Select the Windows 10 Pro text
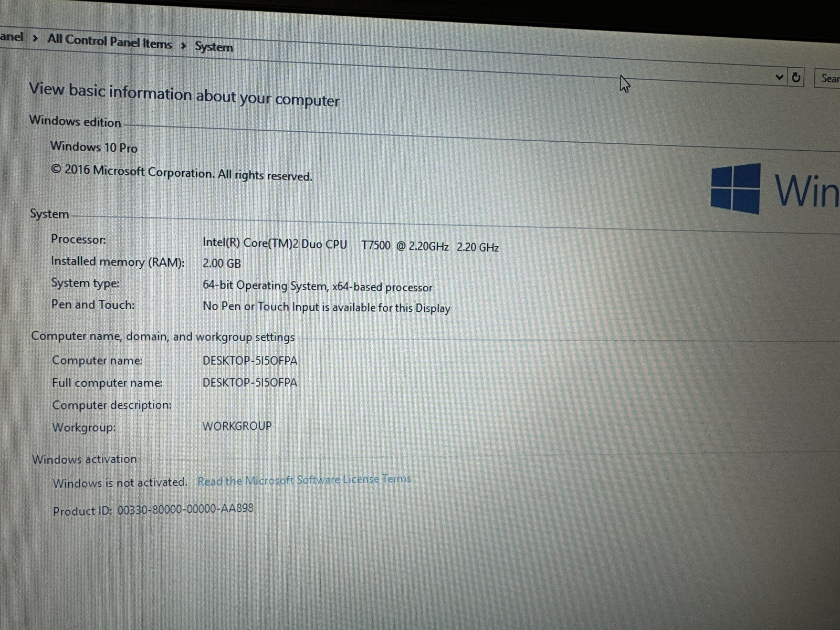 tap(93, 147)
